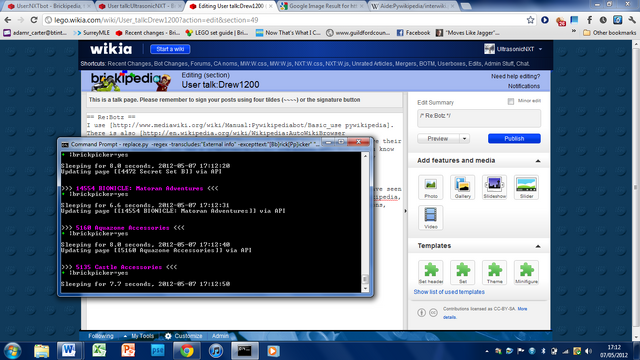Insert the Theme template

[494, 272]
